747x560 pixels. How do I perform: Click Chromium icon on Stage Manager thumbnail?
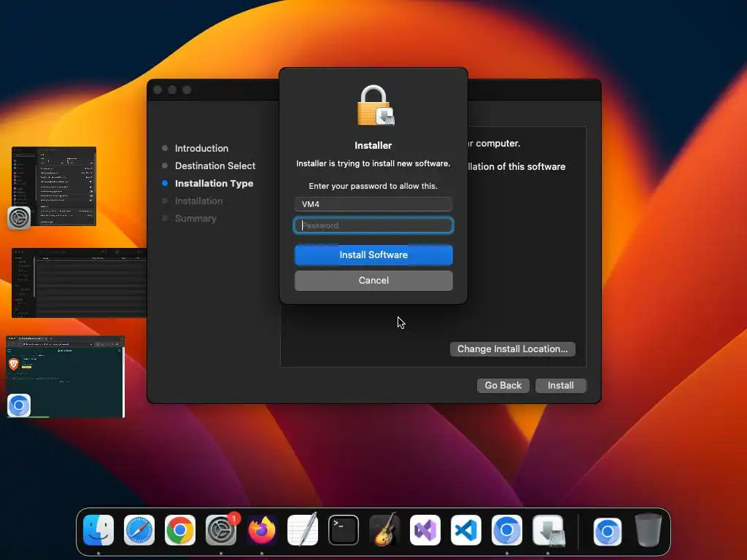pos(19,405)
